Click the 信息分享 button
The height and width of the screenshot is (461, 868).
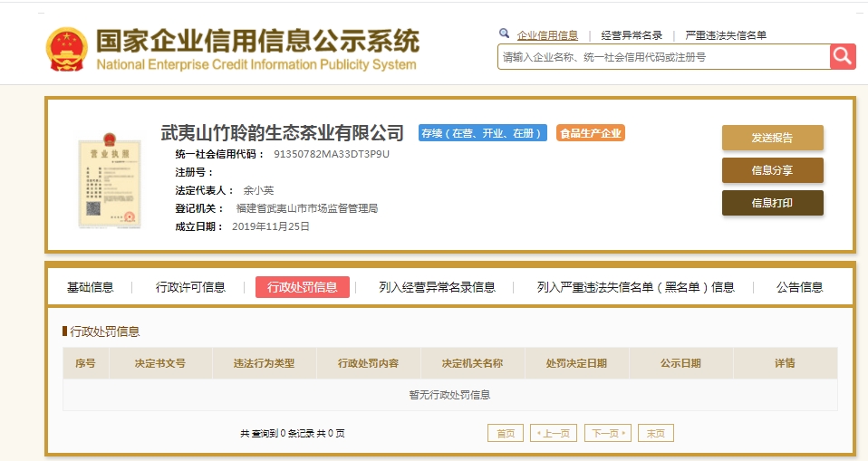772,170
